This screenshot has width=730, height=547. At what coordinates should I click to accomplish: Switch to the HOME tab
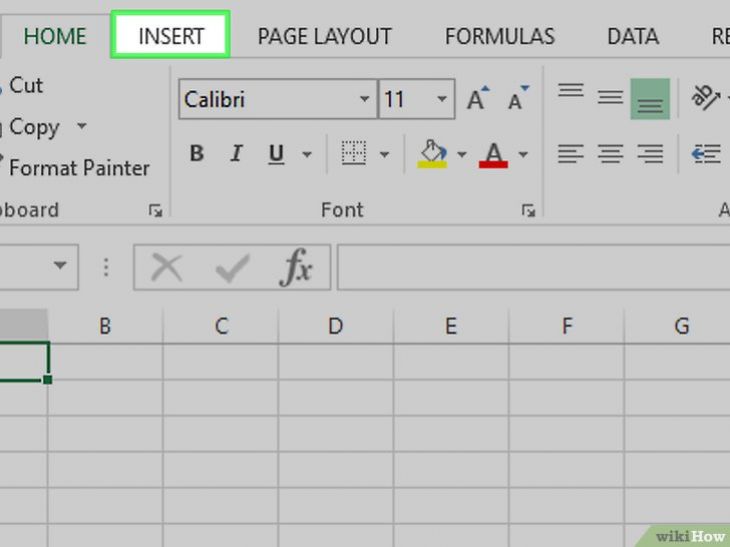click(x=55, y=36)
